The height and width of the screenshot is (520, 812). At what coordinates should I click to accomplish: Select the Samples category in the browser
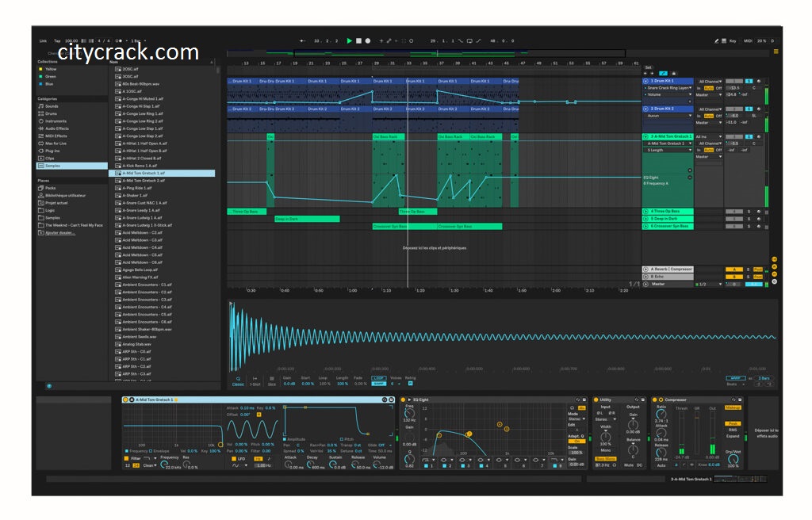[72, 166]
